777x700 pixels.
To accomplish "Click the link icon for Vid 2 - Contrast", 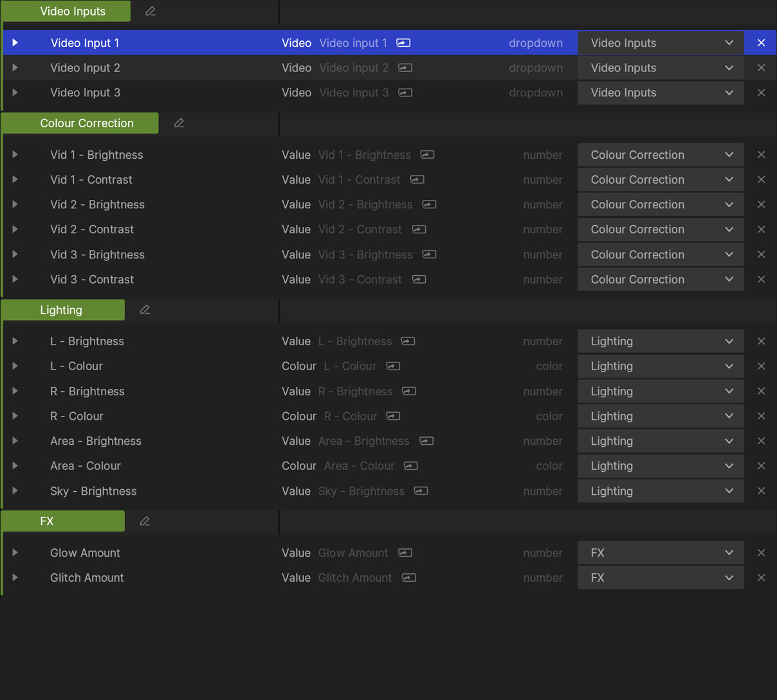I will coord(419,229).
